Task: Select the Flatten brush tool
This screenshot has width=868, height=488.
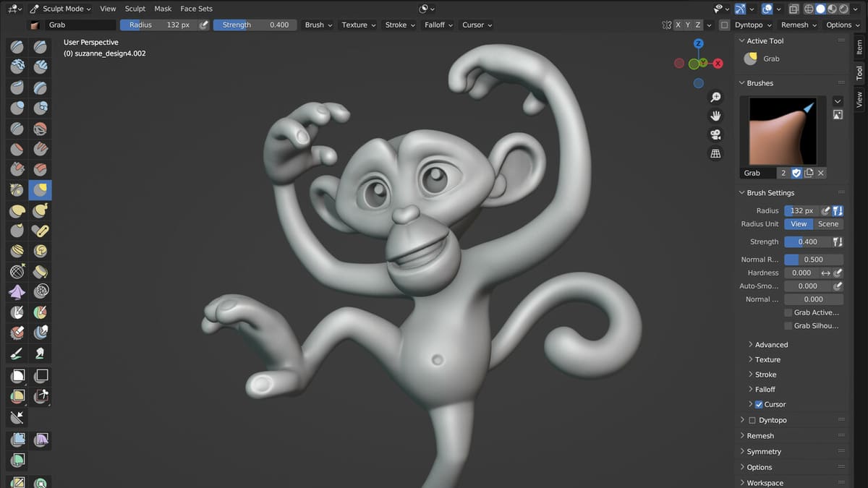Action: 17,150
